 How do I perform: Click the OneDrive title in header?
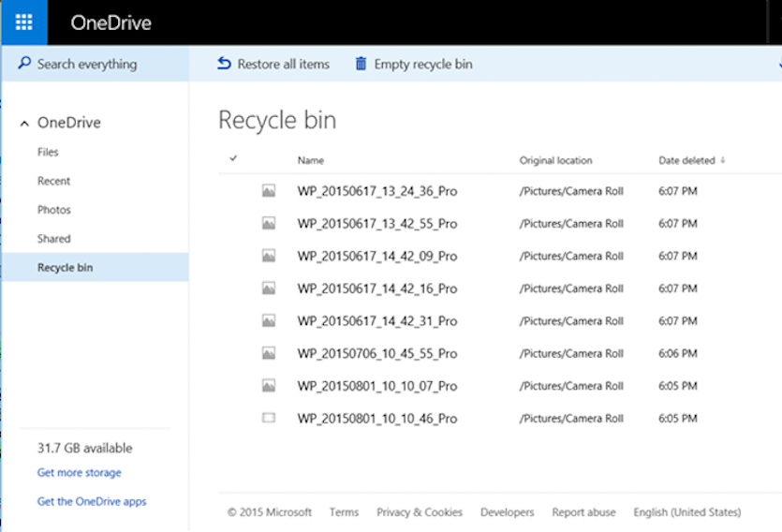[111, 22]
